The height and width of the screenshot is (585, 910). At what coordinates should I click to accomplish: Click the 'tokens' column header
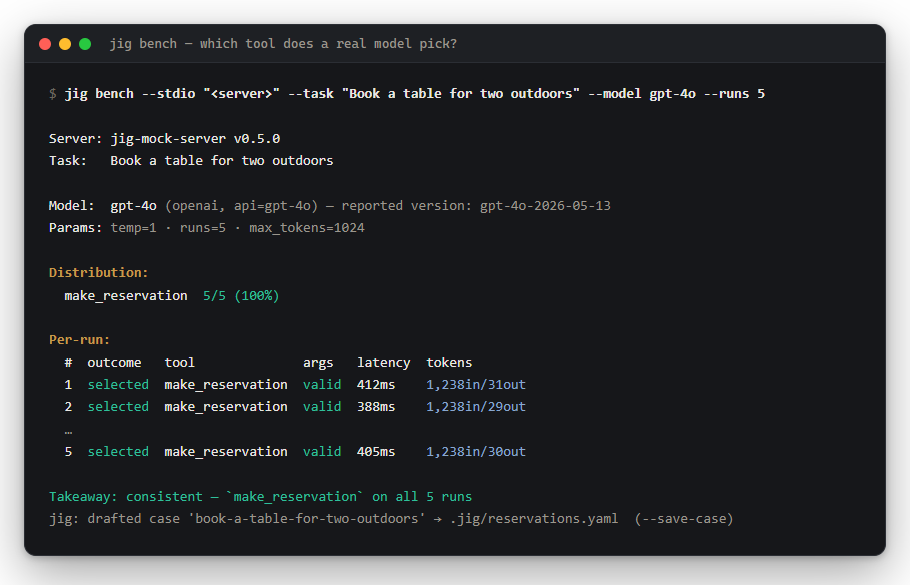coord(449,363)
